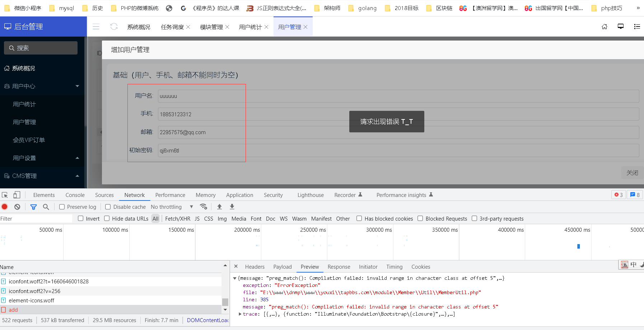Close the 用户管理 tab
This screenshot has width=644, height=330.
(x=305, y=27)
